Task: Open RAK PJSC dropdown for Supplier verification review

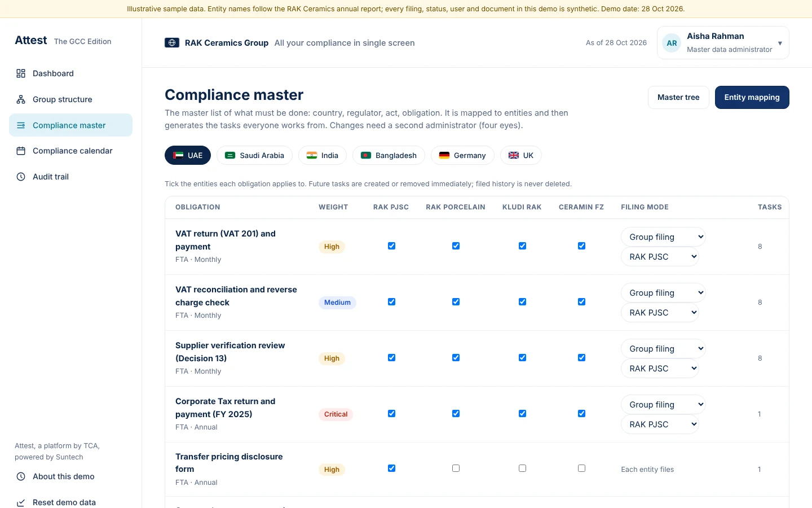Action: coord(660,369)
